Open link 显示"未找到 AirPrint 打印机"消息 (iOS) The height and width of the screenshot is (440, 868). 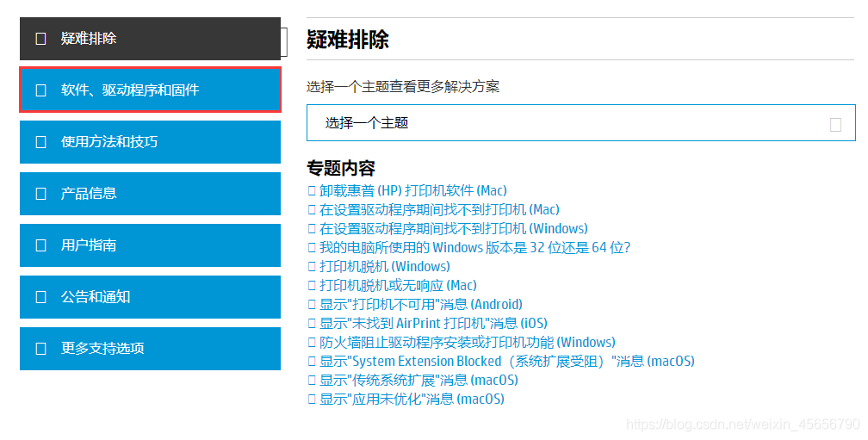click(433, 323)
